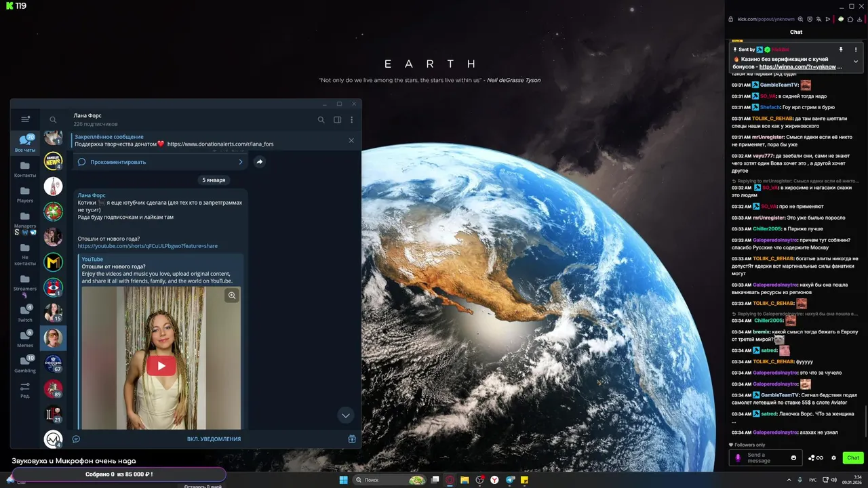
Task: Switch to the Twitch folder
Action: coord(25,313)
